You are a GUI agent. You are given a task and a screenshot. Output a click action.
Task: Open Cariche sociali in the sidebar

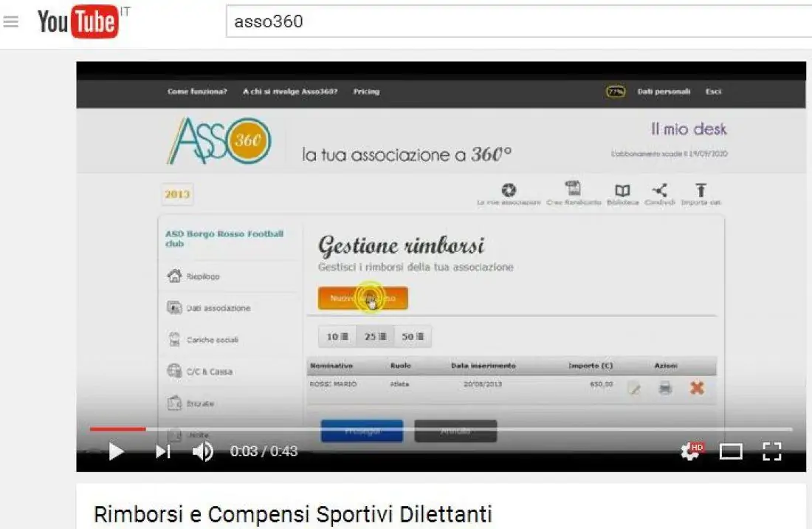(203, 340)
